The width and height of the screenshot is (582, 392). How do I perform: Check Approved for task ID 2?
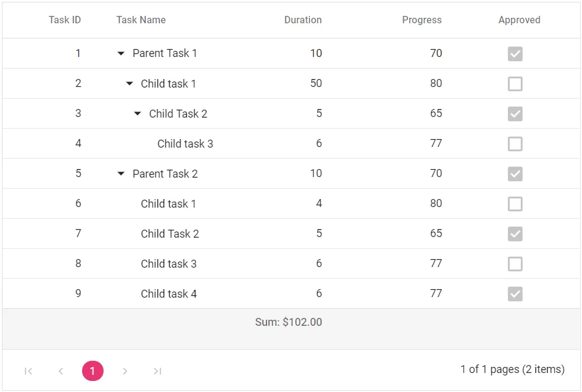point(515,83)
